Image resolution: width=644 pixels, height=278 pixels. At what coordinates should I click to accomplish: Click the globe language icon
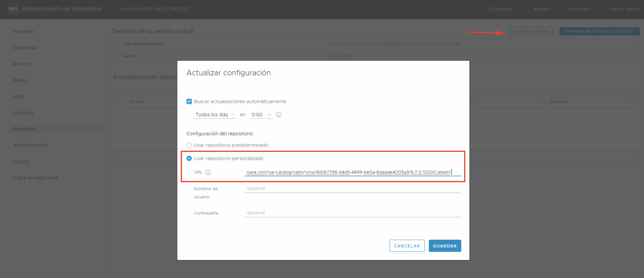(491, 9)
